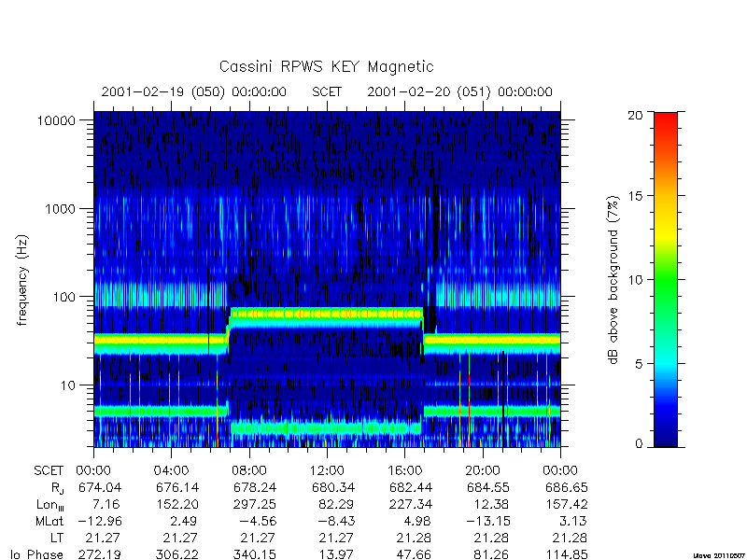Select the longitude value 152.20
The image size is (747, 560).
177,504
